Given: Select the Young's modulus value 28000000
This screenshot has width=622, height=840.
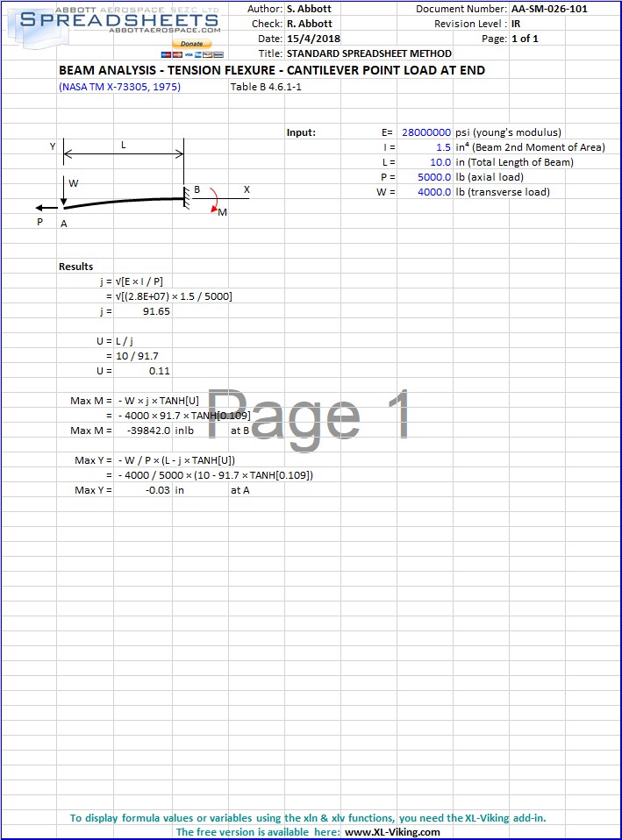Looking at the screenshot, I should 426,132.
